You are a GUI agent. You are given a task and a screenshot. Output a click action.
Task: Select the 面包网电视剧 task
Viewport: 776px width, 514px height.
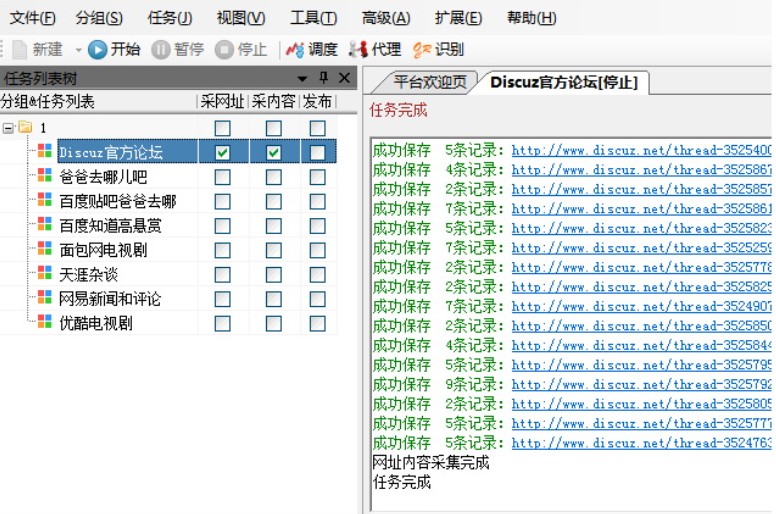pos(103,250)
